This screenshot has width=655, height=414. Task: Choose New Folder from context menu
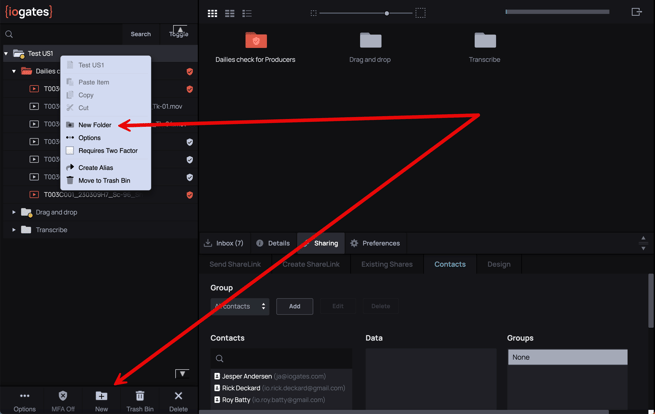[95, 125]
